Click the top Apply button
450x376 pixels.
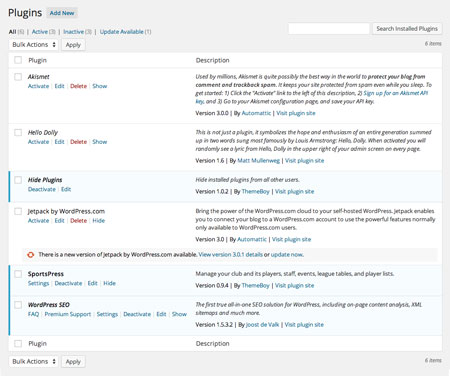pos(73,45)
